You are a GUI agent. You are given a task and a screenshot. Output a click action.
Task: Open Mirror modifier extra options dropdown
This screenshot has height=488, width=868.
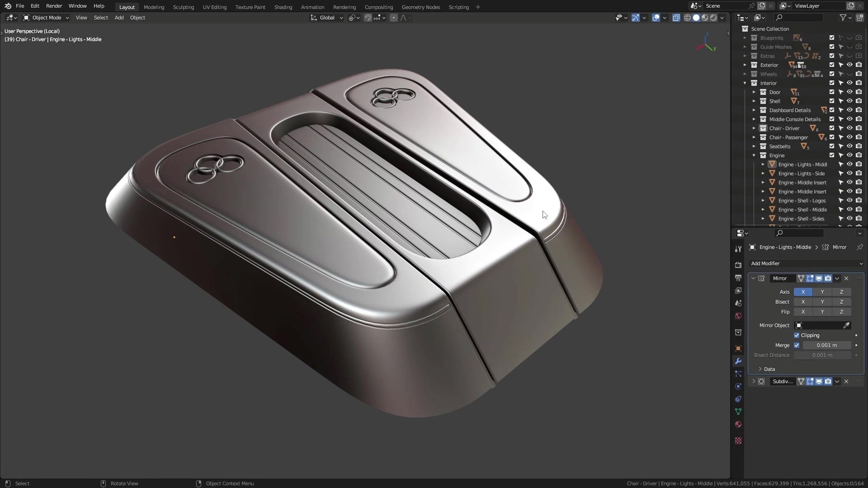coord(837,278)
